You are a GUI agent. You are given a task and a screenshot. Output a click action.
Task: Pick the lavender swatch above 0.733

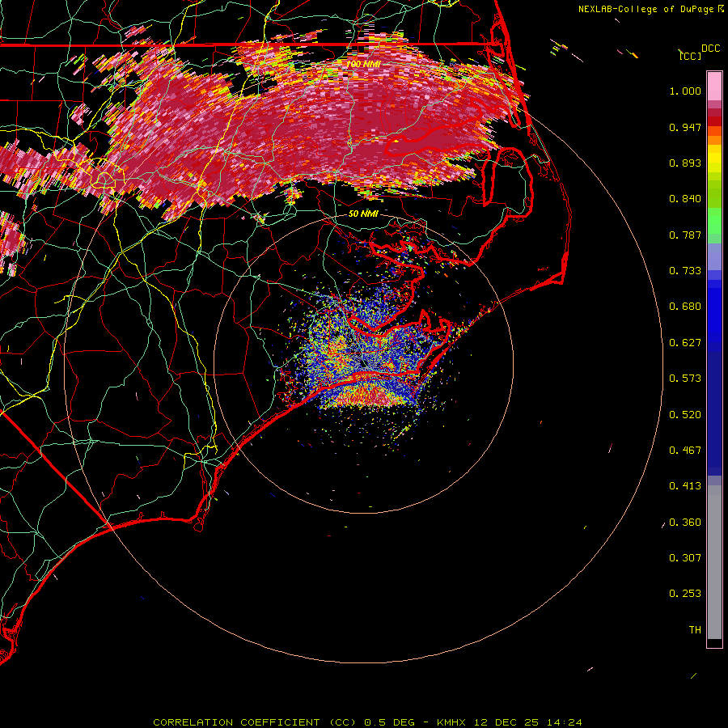point(714,256)
